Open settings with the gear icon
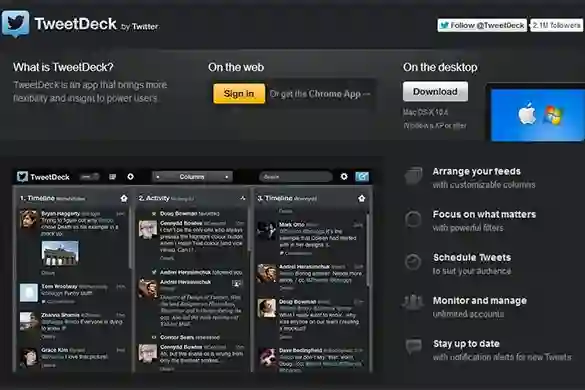This screenshot has height=390, width=585. tap(344, 177)
